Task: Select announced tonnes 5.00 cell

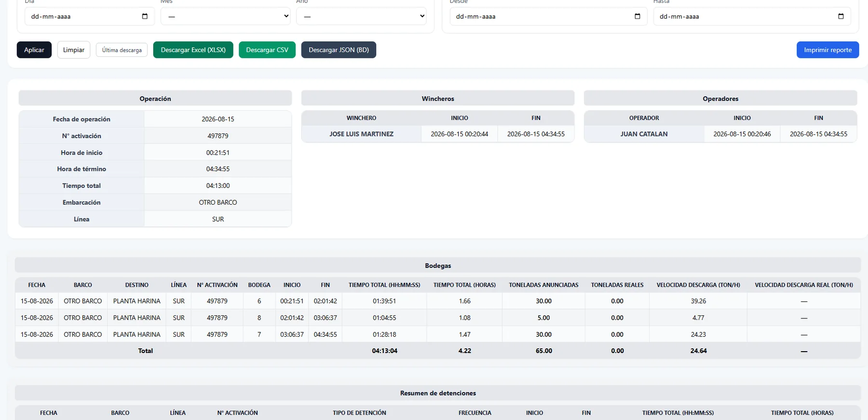Action: 543,318
